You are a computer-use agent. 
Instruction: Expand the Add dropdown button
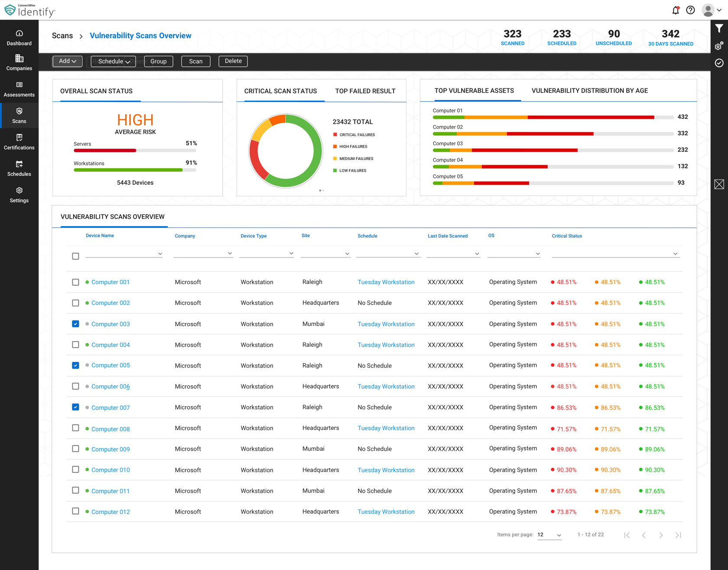(x=67, y=61)
